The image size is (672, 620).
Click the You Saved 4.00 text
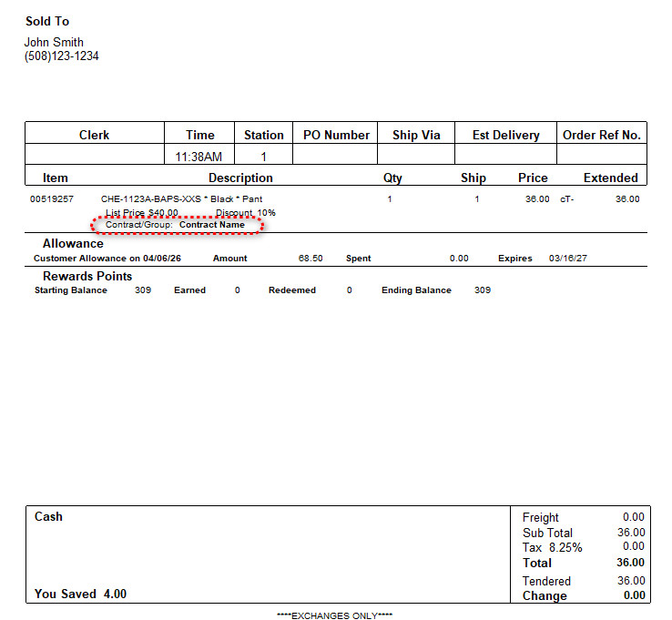80,594
